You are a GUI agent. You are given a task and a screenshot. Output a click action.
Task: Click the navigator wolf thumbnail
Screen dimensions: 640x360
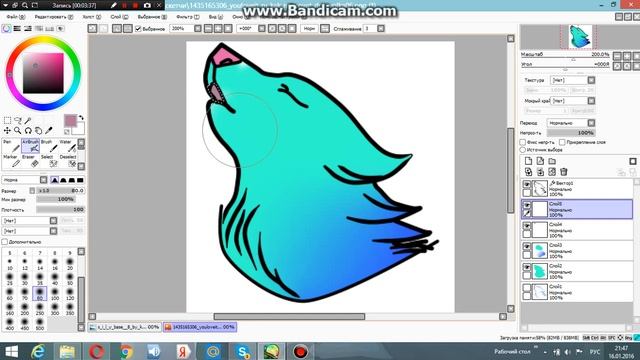[580, 37]
